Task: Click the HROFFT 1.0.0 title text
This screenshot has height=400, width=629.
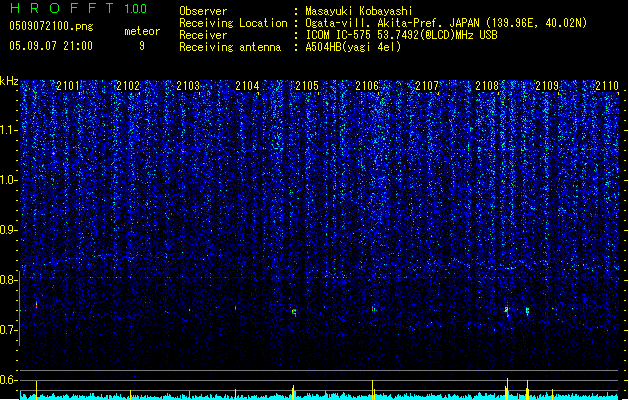Action: pos(79,8)
